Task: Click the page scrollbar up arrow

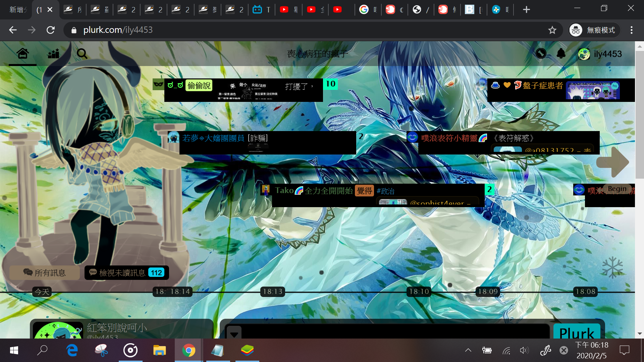Action: pos(639,46)
